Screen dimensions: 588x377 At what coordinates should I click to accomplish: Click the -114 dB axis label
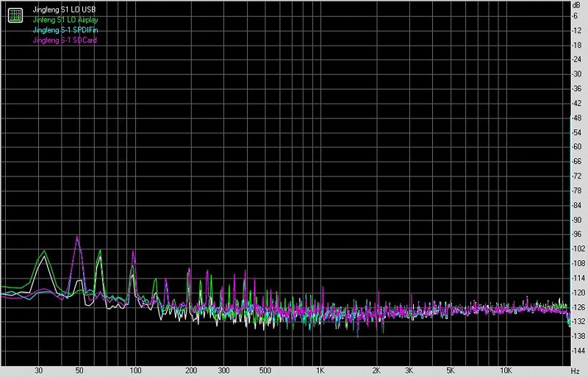578,278
